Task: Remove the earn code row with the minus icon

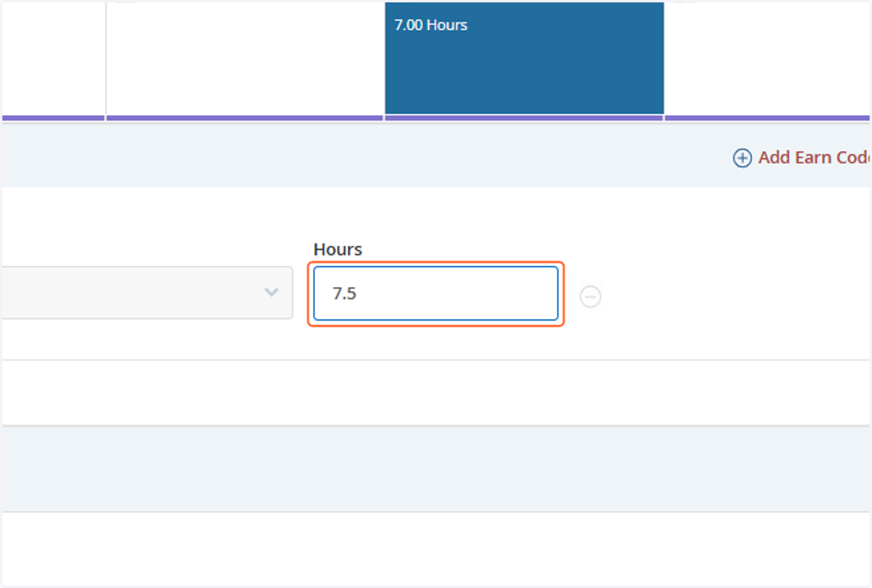Action: (x=590, y=297)
